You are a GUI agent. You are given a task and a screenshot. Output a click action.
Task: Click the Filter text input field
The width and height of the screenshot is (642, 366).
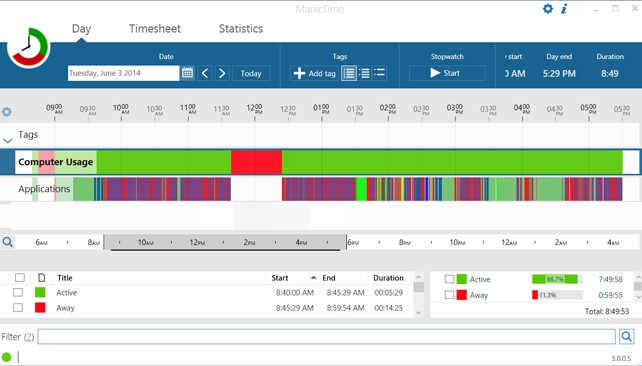326,337
